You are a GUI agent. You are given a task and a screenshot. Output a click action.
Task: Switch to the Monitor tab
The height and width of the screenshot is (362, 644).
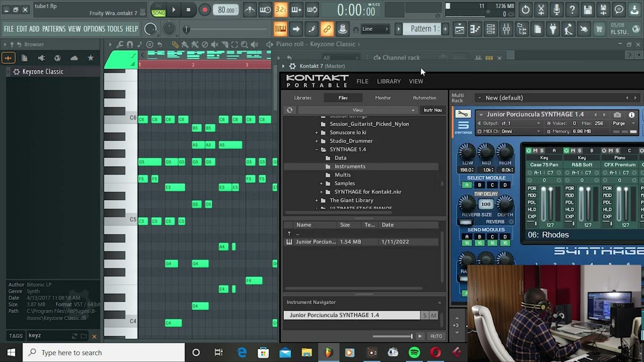coord(383,98)
